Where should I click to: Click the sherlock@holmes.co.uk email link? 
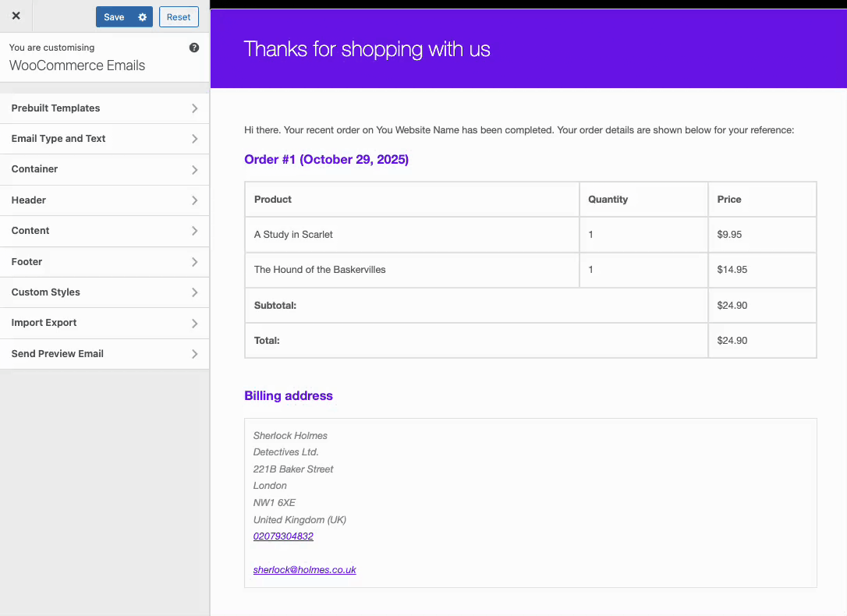point(304,569)
